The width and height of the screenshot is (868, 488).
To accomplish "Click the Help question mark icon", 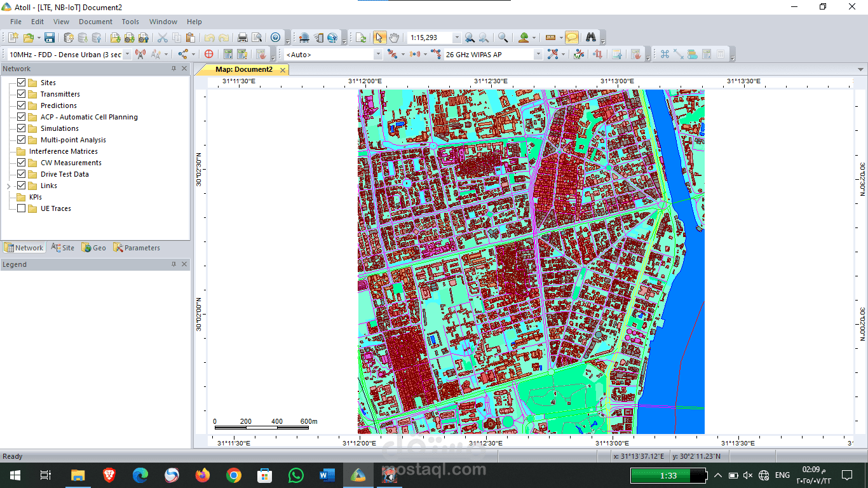I will click(x=275, y=37).
